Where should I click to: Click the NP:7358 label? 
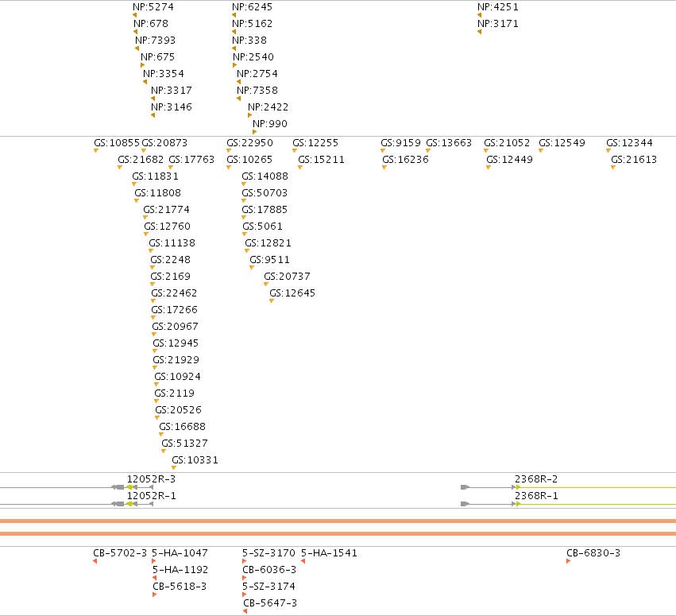(x=257, y=91)
